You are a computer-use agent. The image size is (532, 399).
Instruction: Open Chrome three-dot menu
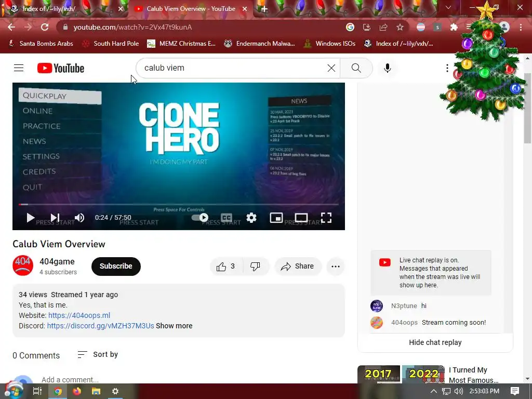click(x=521, y=27)
